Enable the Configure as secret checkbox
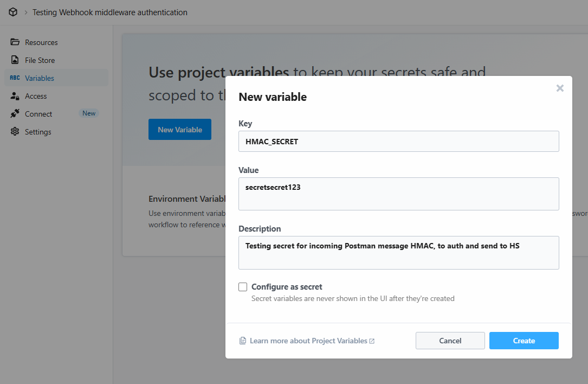Screen dimensions: 588x384 (x=242, y=286)
